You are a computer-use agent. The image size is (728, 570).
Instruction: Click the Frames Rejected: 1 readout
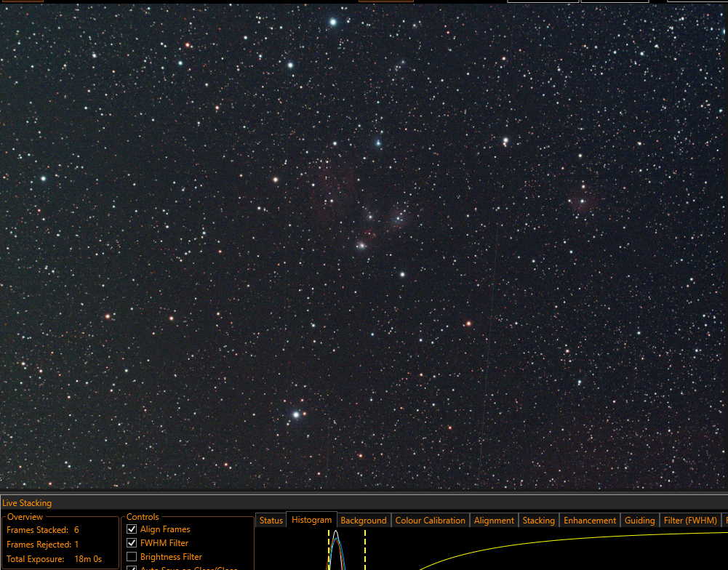tap(43, 544)
